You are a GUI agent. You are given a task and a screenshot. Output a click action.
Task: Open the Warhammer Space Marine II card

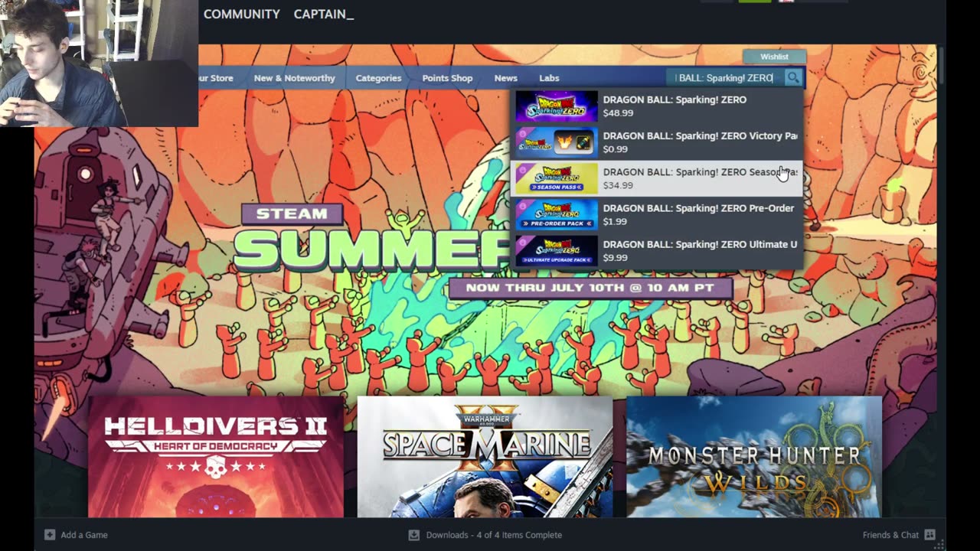pos(485,457)
